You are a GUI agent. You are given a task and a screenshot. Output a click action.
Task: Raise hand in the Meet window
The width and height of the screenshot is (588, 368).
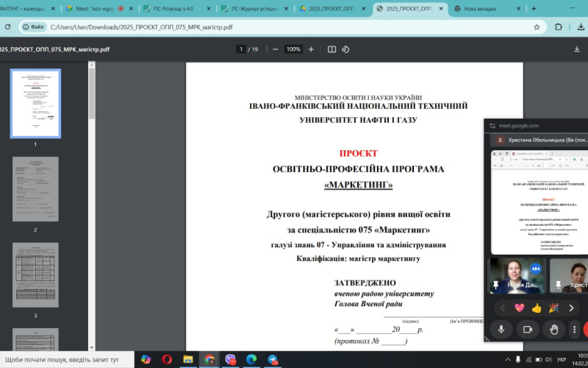[554, 329]
